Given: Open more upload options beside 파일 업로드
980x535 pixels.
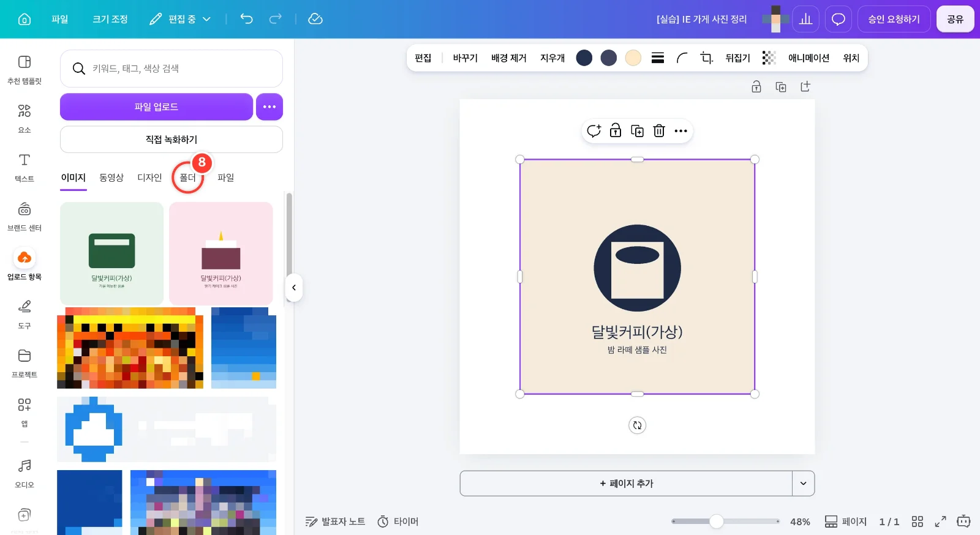Looking at the screenshot, I should [x=269, y=107].
